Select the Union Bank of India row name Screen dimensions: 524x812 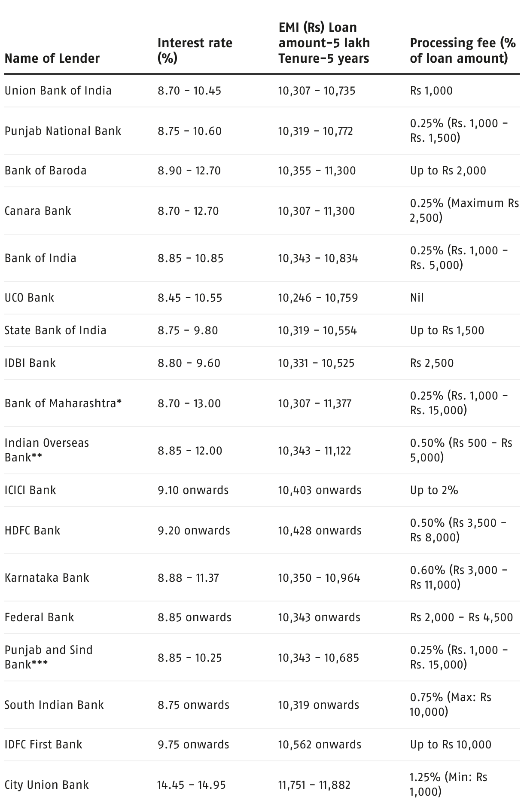58,91
